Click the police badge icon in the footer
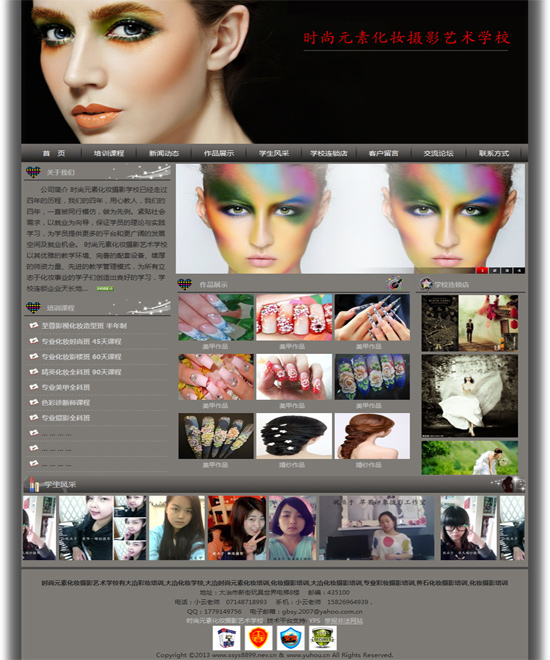550x660 pixels. (x=226, y=638)
